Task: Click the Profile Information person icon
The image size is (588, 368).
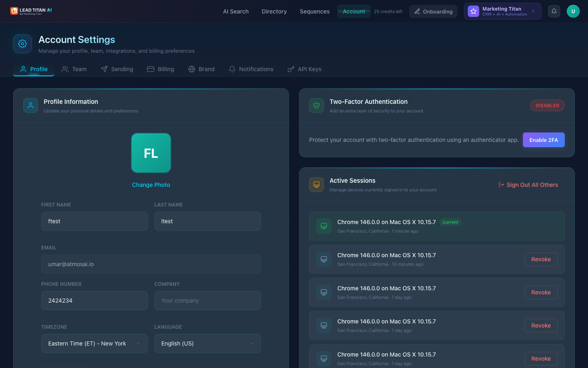Action: click(x=31, y=105)
